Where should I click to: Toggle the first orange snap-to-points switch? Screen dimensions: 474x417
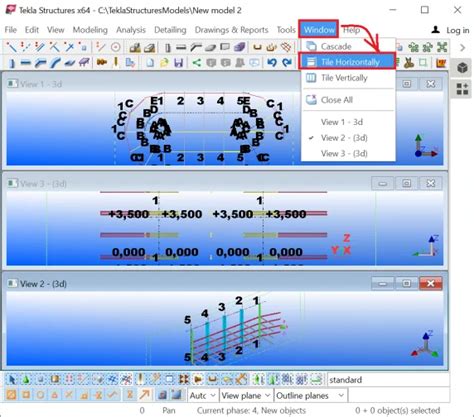pos(12,395)
